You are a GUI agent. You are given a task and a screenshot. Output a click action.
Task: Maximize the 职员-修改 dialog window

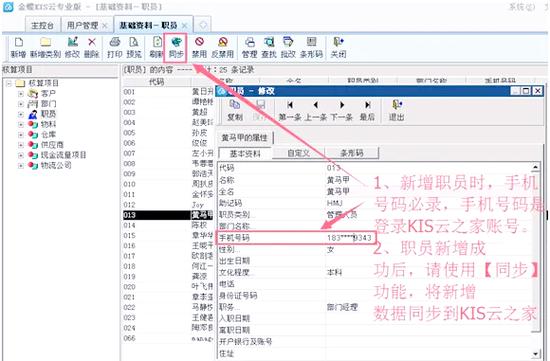pyautogui.click(x=526, y=91)
